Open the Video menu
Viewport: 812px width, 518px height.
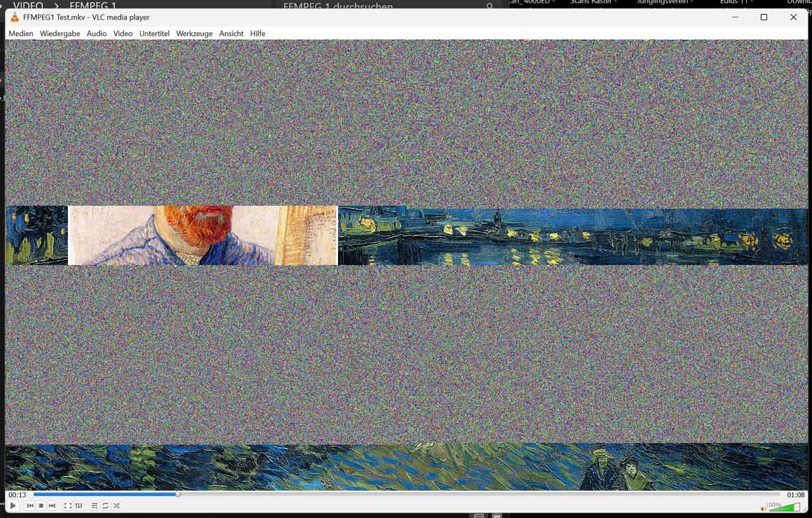[123, 34]
